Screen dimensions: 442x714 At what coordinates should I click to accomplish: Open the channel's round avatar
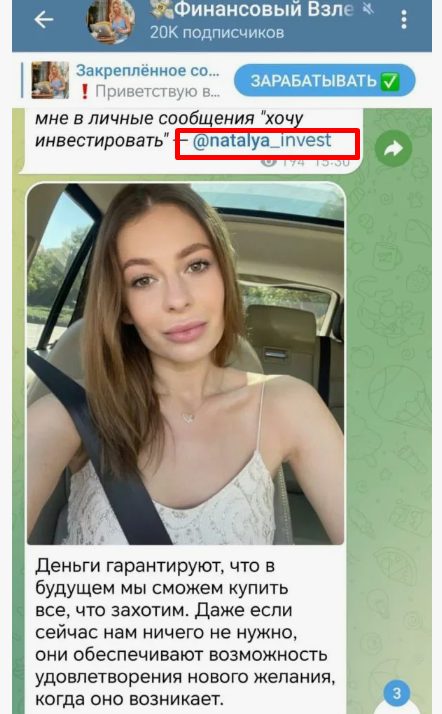pos(111,21)
